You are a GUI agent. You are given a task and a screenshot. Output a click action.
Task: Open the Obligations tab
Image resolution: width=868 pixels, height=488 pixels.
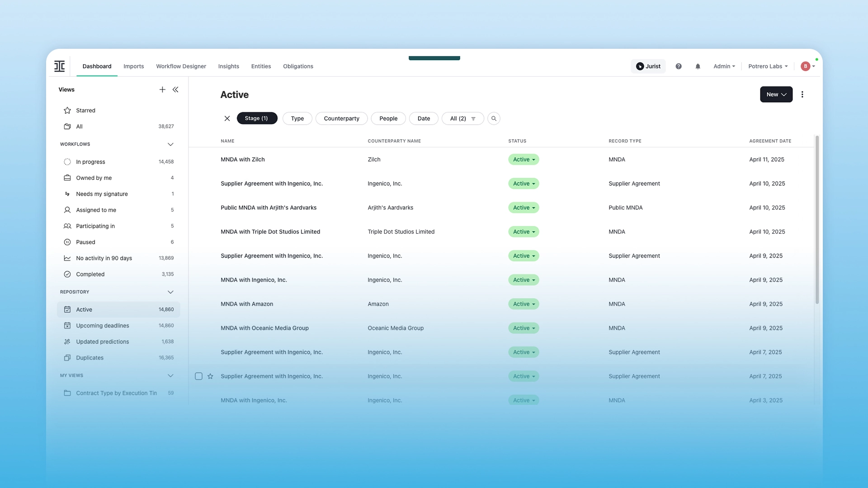pyautogui.click(x=298, y=66)
